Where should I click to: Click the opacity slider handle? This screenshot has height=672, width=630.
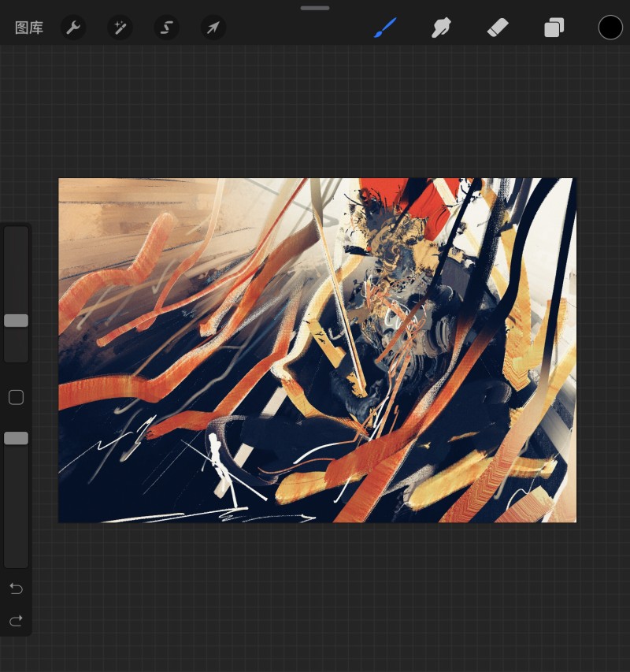click(17, 438)
